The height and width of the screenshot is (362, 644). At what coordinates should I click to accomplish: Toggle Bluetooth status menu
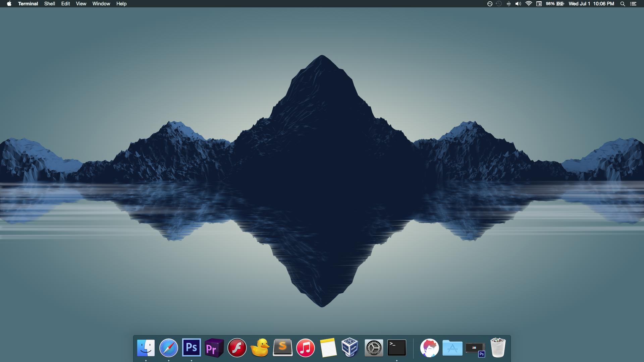508,4
